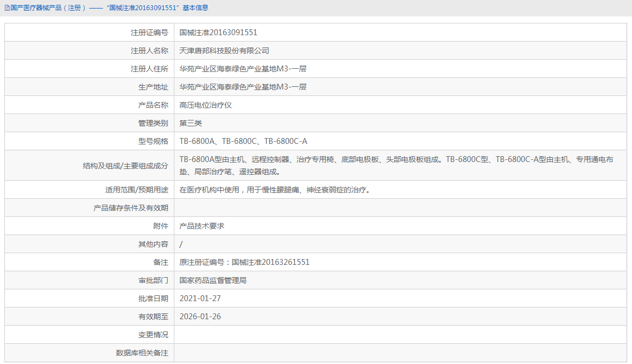Click the 管理类别 label
632x364 pixels.
coord(153,123)
